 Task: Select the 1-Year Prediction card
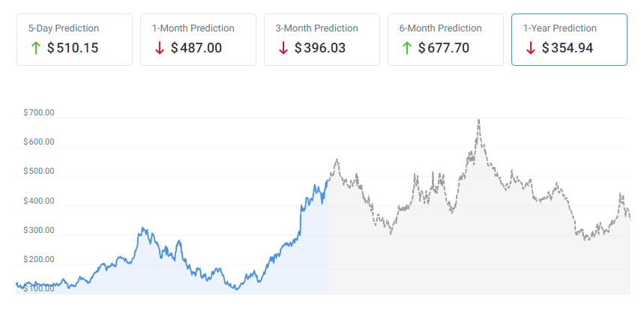point(569,39)
